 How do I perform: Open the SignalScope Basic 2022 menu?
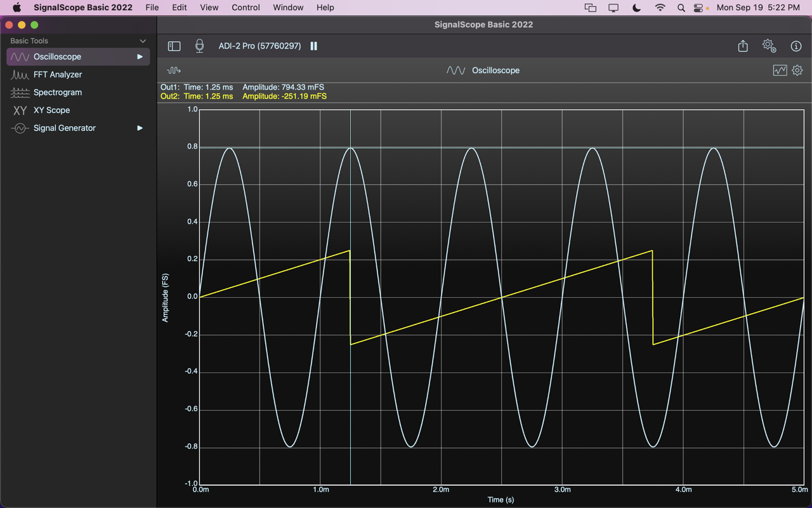point(83,8)
